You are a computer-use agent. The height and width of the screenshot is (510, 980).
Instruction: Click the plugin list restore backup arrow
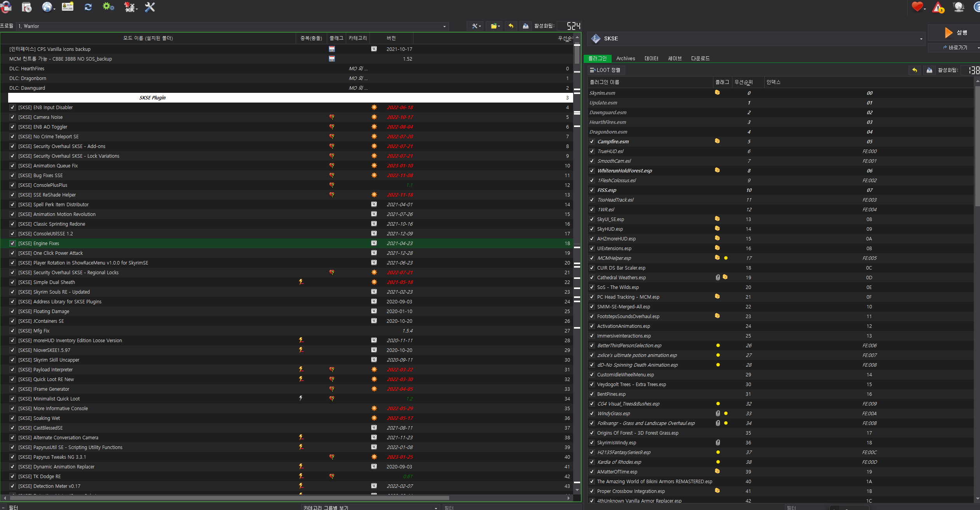915,70
